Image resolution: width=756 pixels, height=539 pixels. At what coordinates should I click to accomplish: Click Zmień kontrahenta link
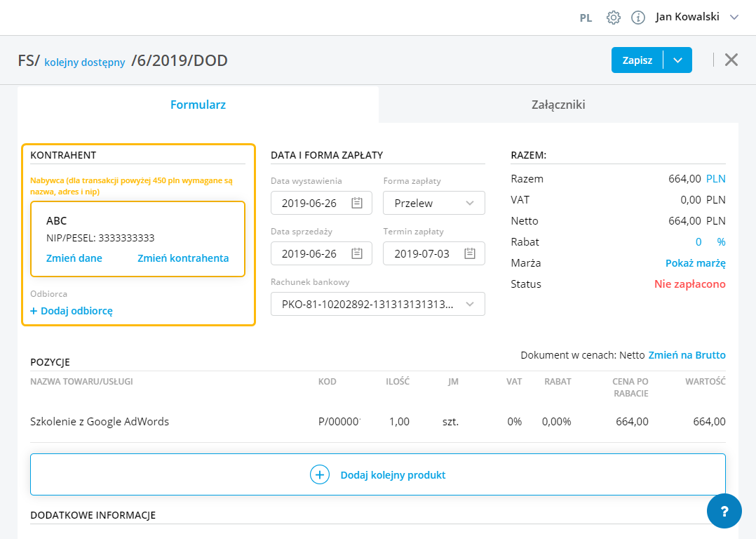[x=183, y=258]
